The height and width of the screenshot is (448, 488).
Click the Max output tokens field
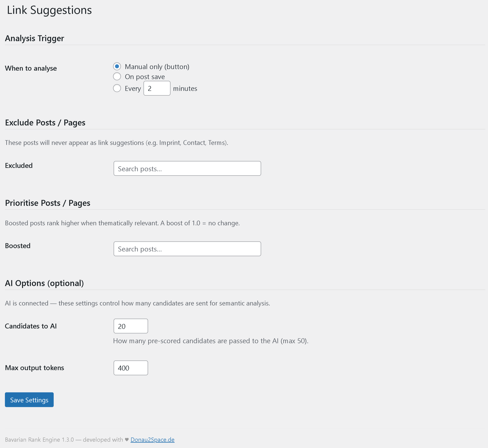[x=131, y=368]
